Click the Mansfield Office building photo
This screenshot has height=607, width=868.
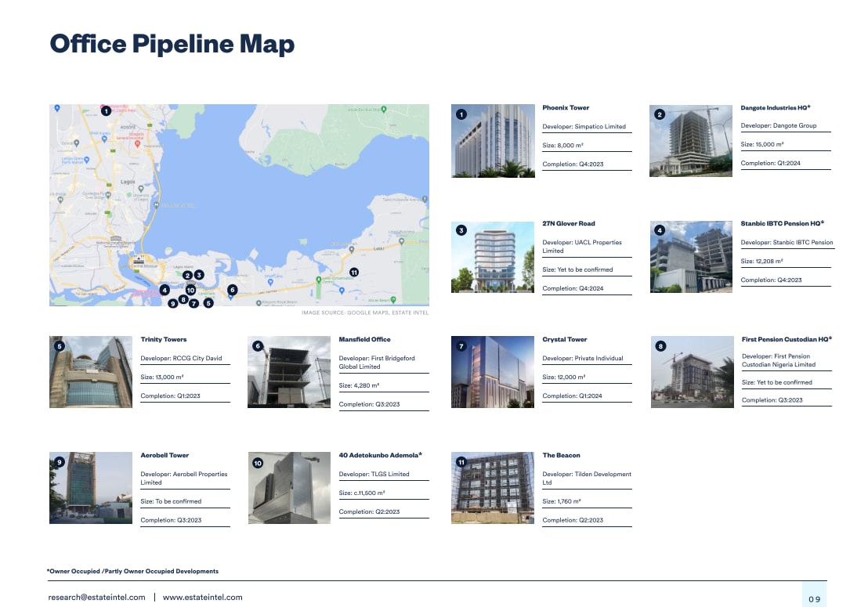(289, 371)
